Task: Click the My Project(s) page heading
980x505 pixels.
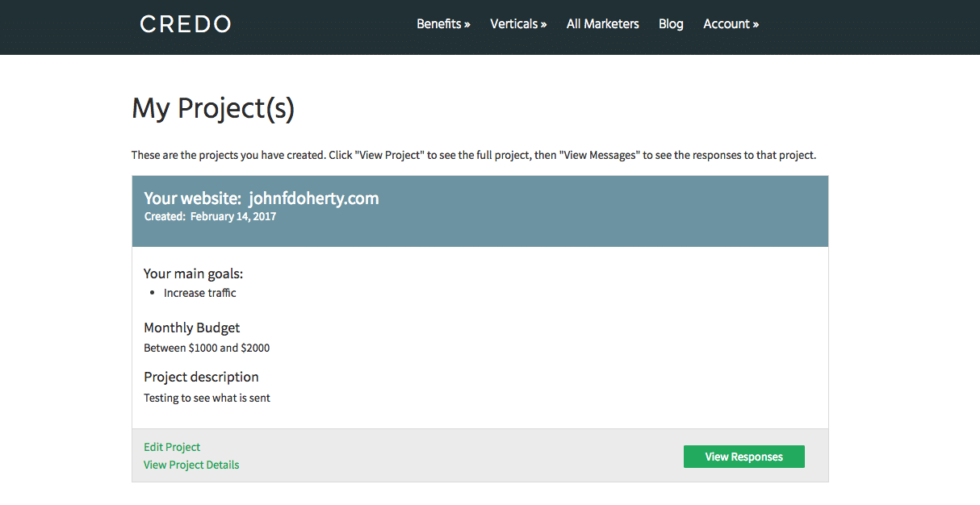Action: pyautogui.click(x=212, y=107)
